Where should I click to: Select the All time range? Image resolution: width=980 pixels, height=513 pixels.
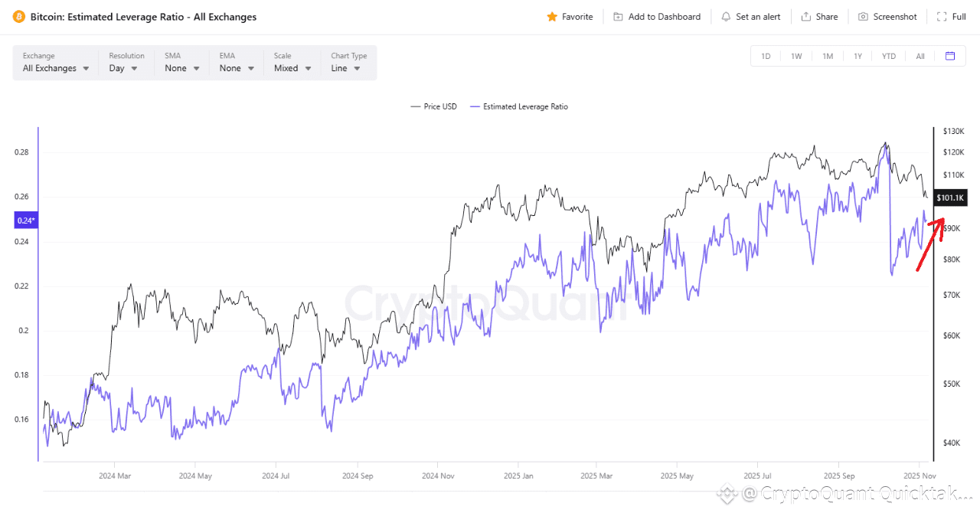[920, 56]
